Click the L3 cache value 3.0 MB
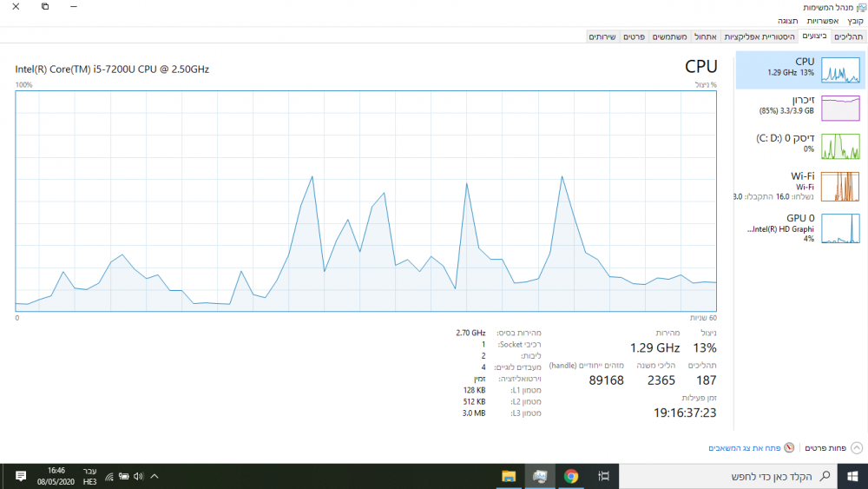The height and width of the screenshot is (489, 868). [474, 413]
